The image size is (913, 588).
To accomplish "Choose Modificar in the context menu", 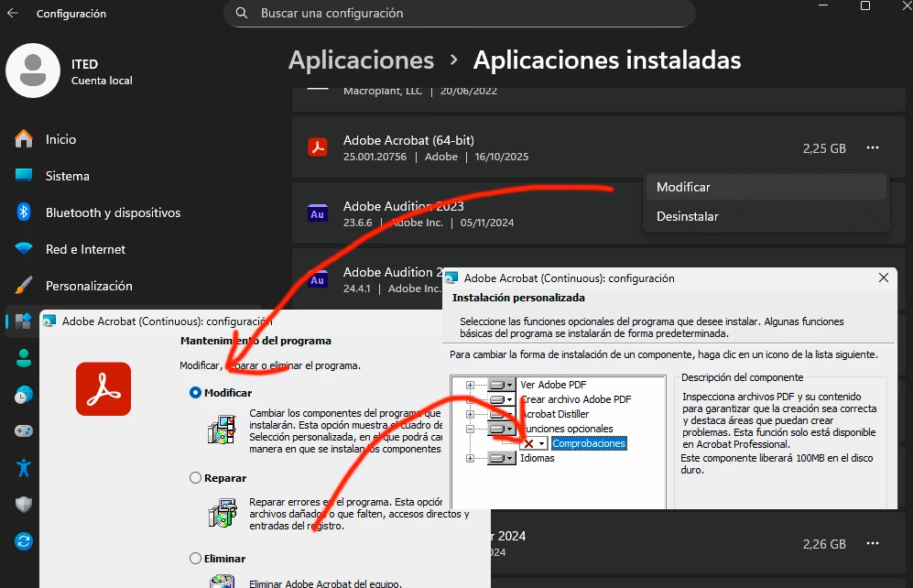I will (766, 187).
